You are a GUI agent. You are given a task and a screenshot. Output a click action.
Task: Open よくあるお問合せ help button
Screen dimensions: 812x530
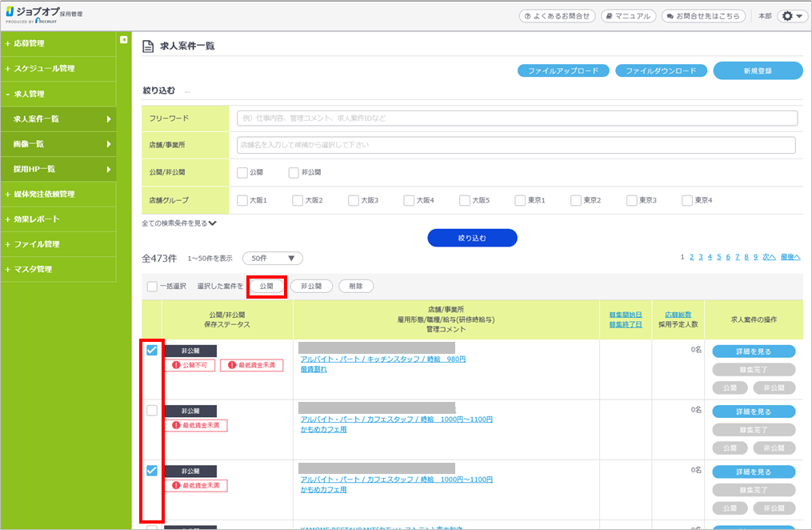[x=557, y=16]
